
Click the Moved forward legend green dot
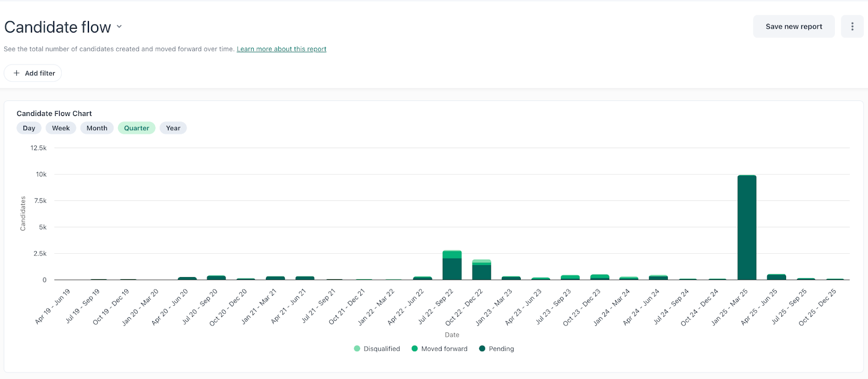click(x=414, y=349)
